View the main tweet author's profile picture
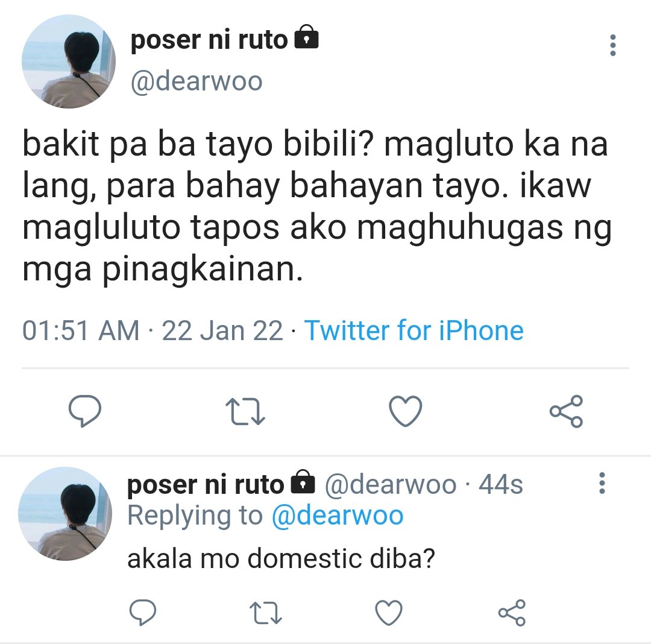651x644 pixels. [69, 62]
